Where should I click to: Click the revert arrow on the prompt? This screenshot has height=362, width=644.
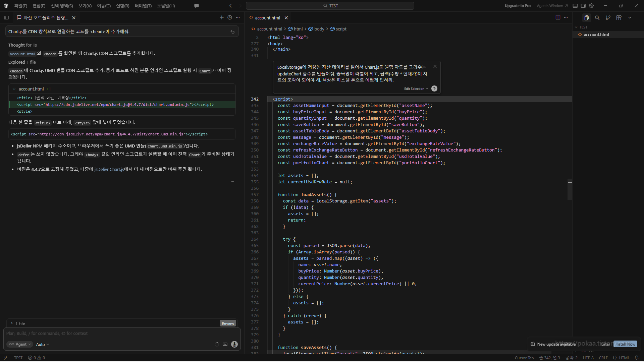click(232, 32)
